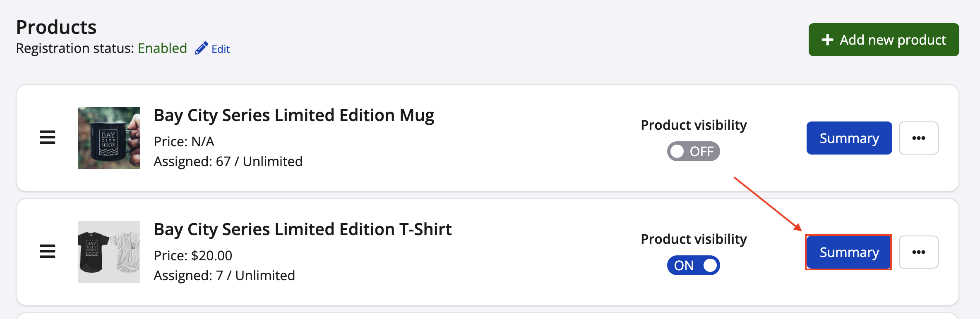Image resolution: width=980 pixels, height=319 pixels.
Task: Click the plus icon on Add new product
Action: click(827, 40)
